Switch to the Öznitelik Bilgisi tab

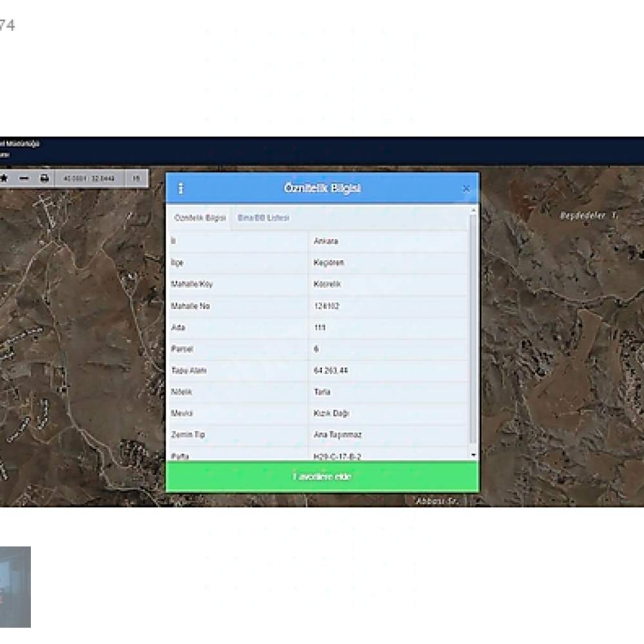click(x=200, y=218)
